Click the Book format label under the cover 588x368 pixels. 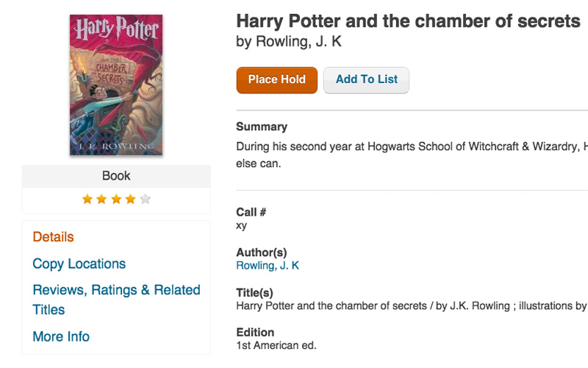[116, 176]
